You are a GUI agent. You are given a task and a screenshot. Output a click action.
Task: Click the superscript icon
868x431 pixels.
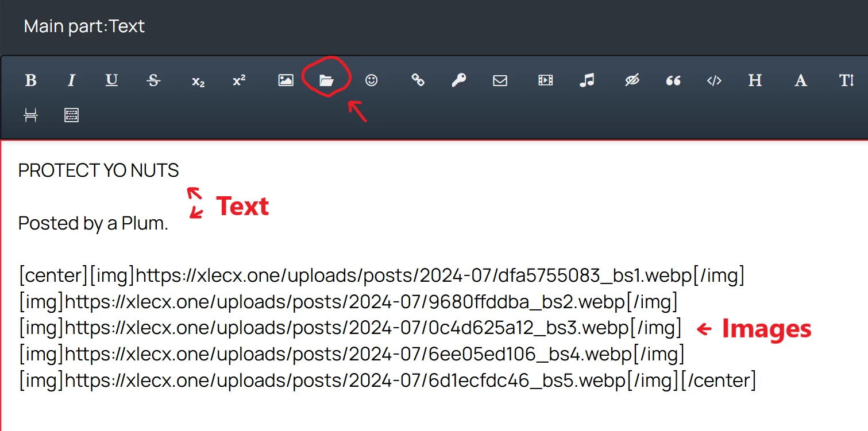tap(239, 80)
